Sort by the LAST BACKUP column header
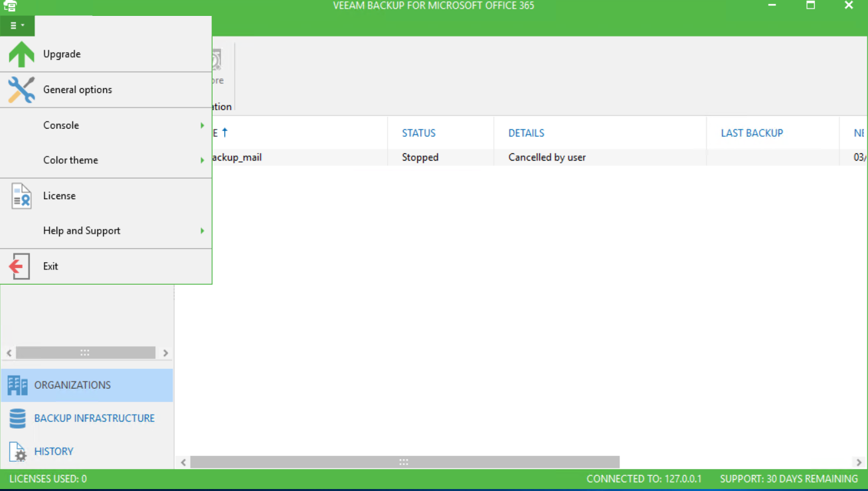The image size is (868, 491). 752,133
